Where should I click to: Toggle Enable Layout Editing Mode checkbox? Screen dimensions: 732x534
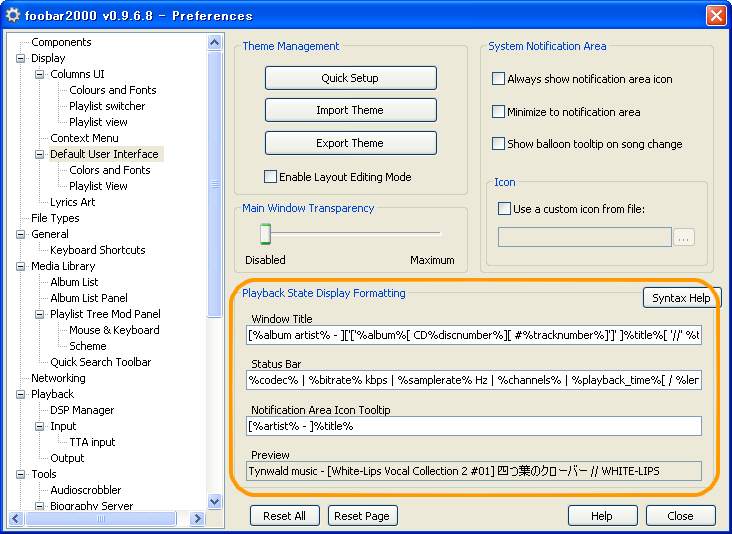tap(270, 176)
